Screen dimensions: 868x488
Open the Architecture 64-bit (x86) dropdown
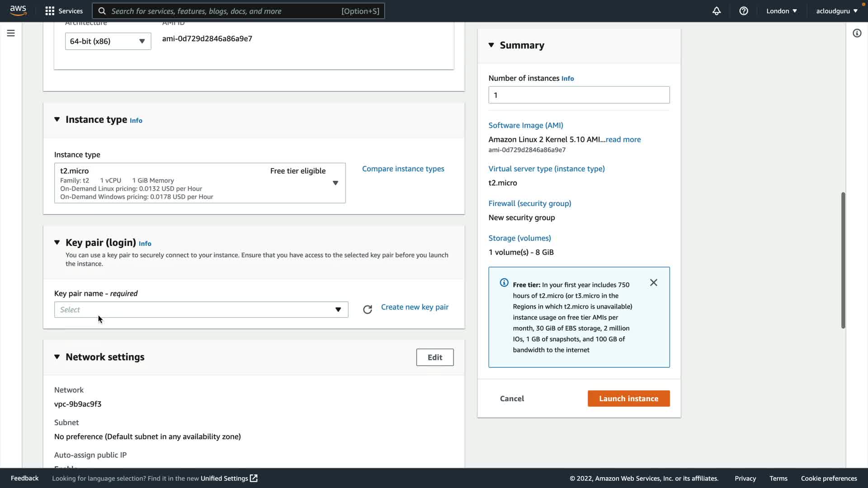108,41
